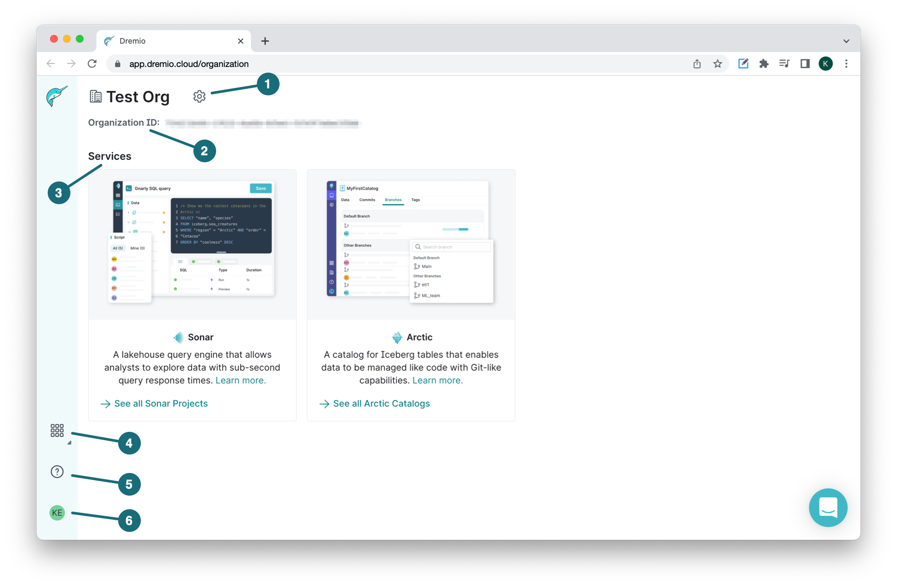
Task: Bookmark the page using the star icon
Action: pyautogui.click(x=717, y=63)
